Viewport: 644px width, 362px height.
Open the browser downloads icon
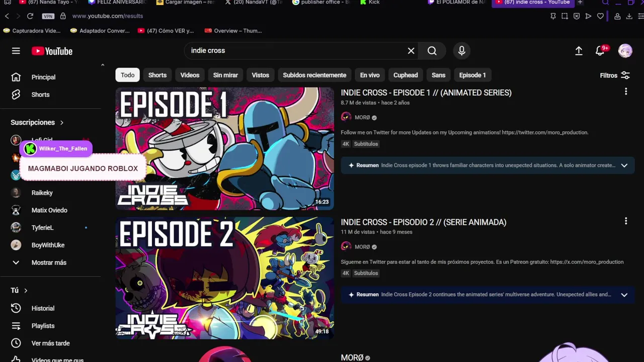tap(629, 16)
